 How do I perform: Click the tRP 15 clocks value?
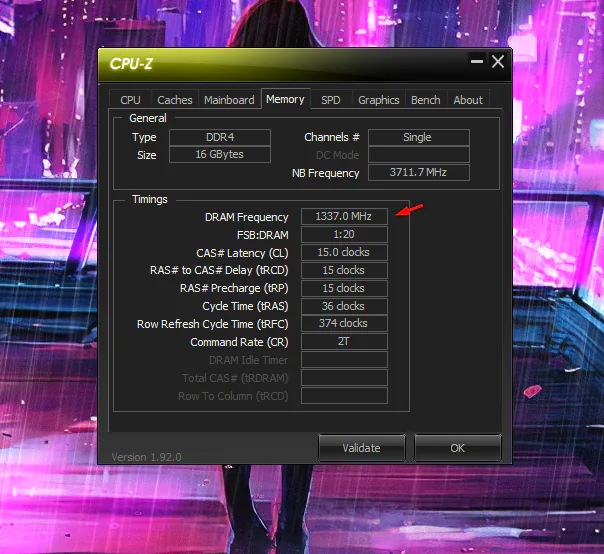click(344, 288)
